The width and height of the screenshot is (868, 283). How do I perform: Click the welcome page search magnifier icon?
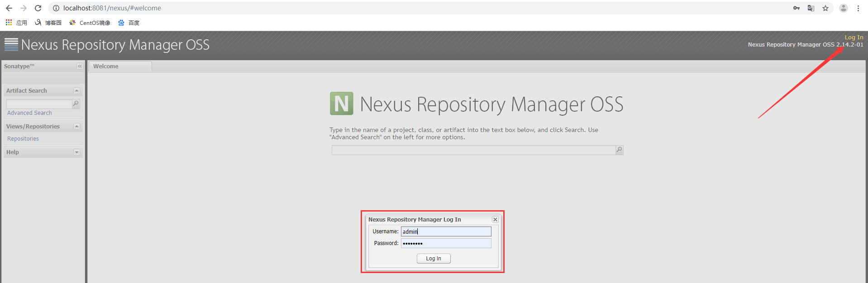point(620,150)
